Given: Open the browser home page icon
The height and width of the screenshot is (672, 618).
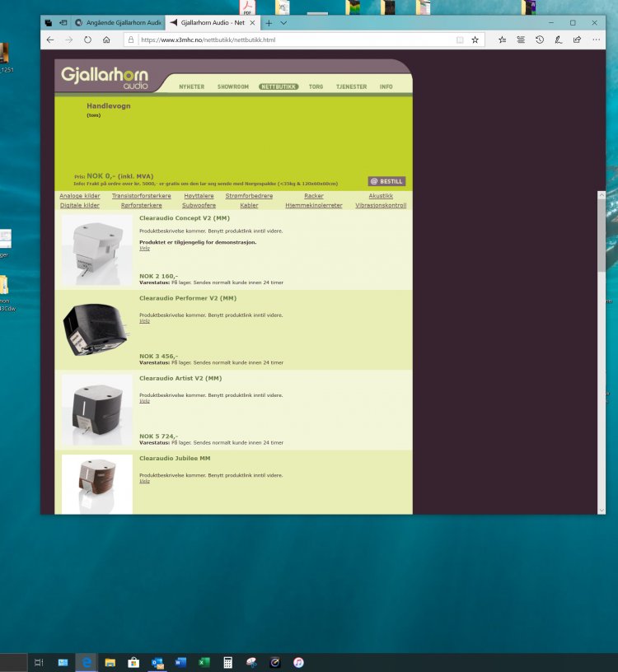Looking at the screenshot, I should pyautogui.click(x=106, y=40).
